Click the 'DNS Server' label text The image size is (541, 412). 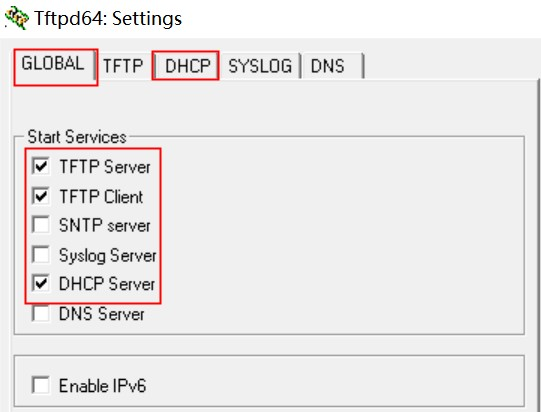pos(102,314)
